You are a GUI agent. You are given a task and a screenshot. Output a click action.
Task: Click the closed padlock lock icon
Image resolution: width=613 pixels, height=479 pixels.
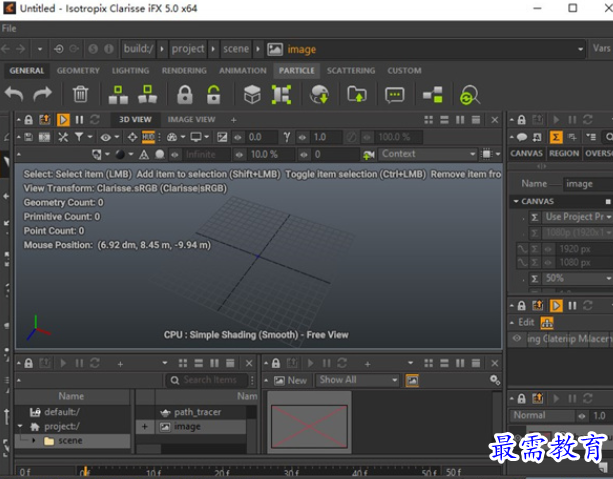185,95
